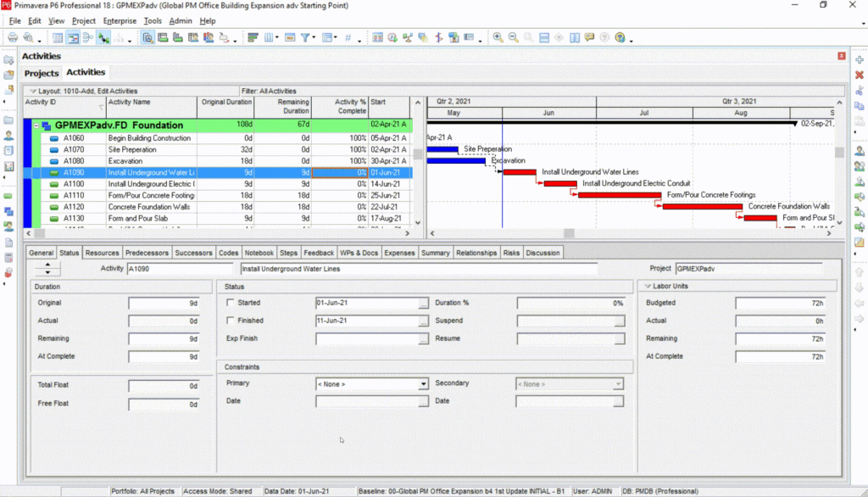The width and height of the screenshot is (868, 497).
Task: Open the Codes details tab
Action: pos(228,253)
